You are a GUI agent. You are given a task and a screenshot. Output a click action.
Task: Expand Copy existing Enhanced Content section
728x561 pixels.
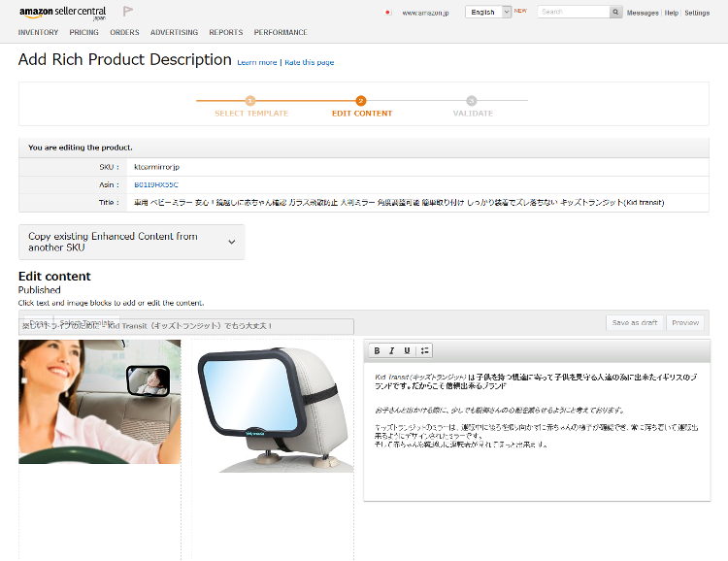click(132, 242)
